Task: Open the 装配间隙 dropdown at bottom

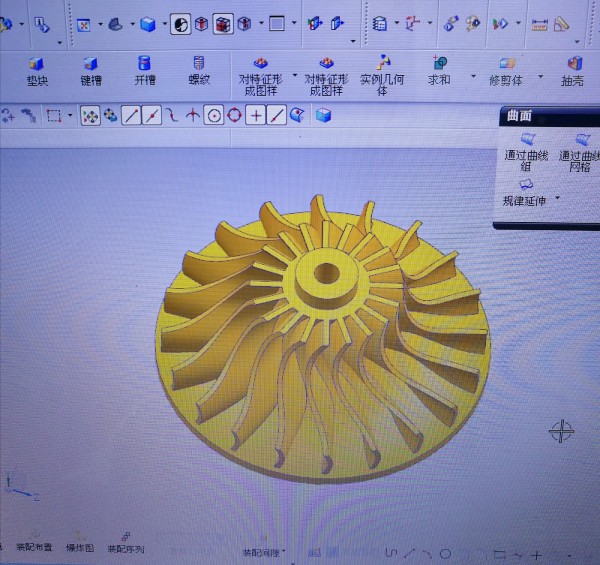Action: (x=284, y=551)
